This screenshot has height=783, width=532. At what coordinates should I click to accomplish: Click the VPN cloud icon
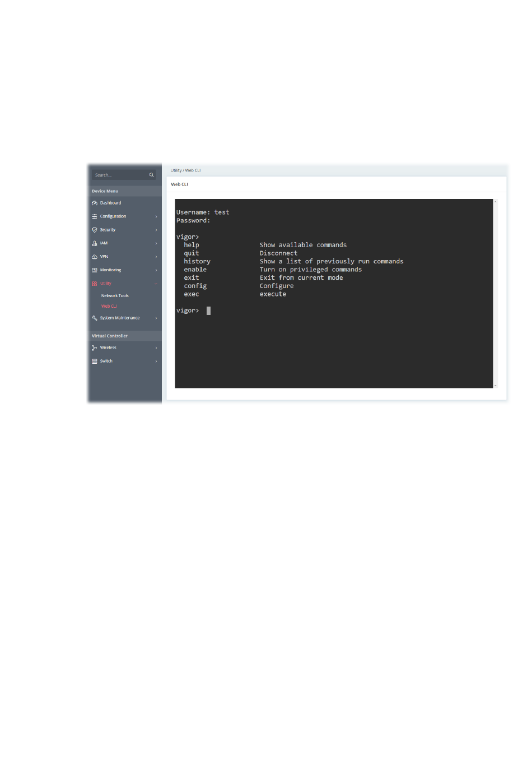coord(95,257)
